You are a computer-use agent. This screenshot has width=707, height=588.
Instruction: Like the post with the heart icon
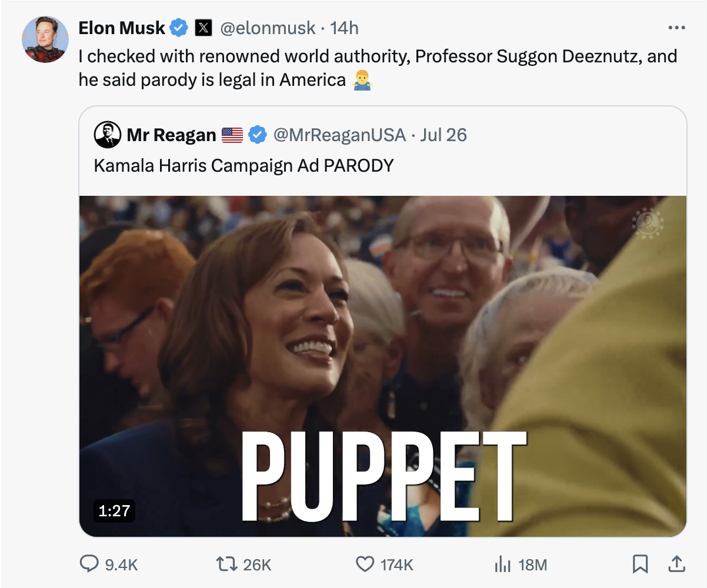[x=365, y=564]
